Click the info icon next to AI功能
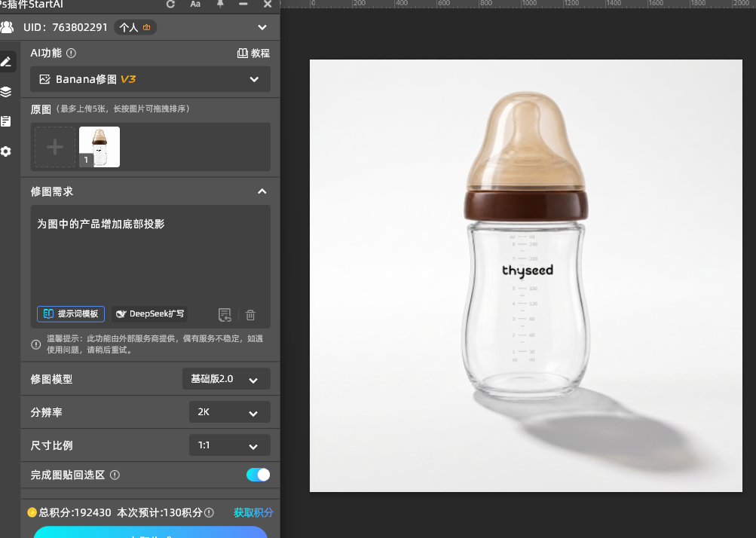 point(71,53)
